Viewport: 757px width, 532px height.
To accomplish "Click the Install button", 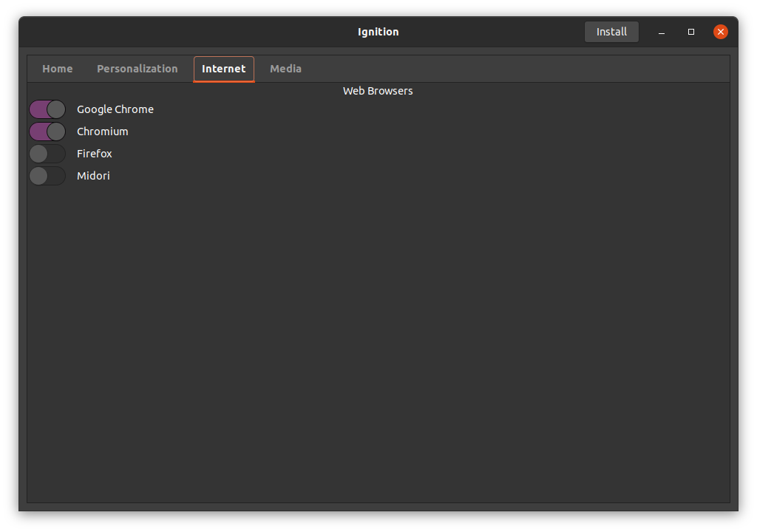I will (x=611, y=31).
